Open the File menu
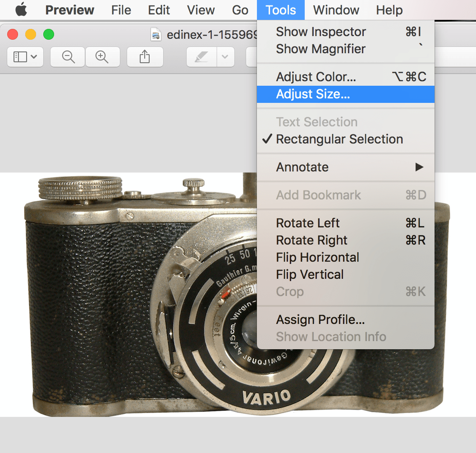This screenshot has height=453, width=476. [121, 10]
